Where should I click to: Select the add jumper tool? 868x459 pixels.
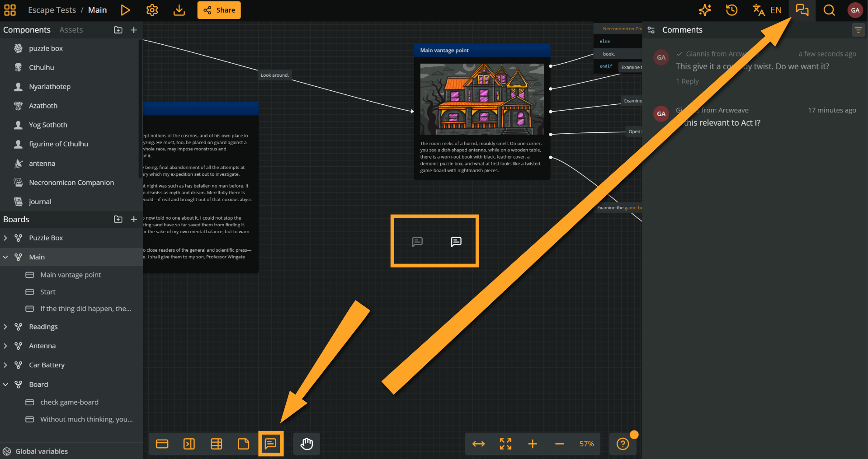click(189, 444)
